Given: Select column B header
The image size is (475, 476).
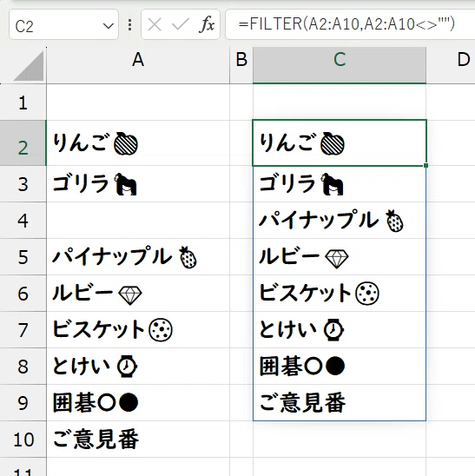Looking at the screenshot, I should (241, 65).
